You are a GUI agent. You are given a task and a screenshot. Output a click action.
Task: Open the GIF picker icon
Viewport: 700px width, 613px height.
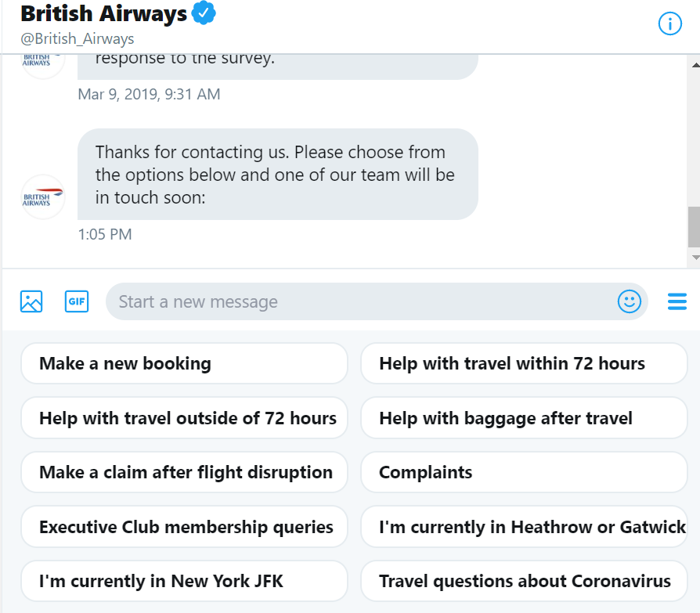pos(77,301)
